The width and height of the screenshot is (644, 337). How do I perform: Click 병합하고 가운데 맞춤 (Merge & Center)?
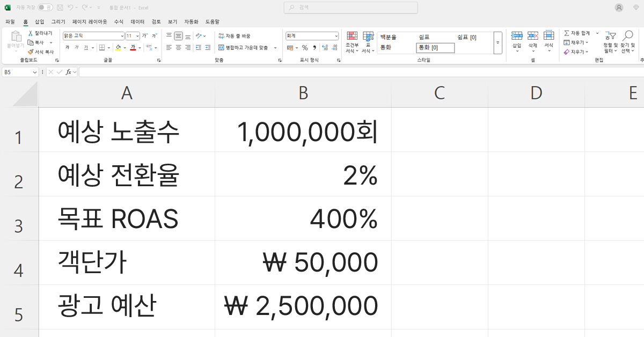(x=243, y=48)
